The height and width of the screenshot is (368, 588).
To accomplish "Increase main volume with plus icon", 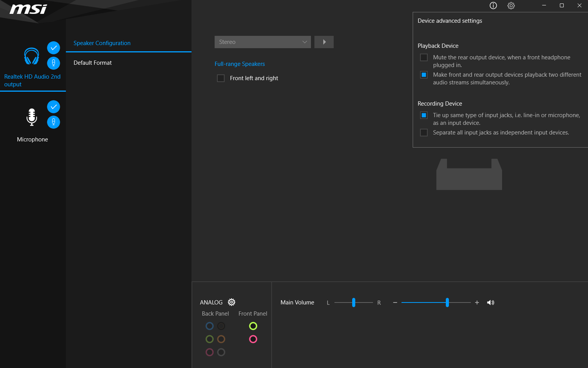I will tap(477, 302).
